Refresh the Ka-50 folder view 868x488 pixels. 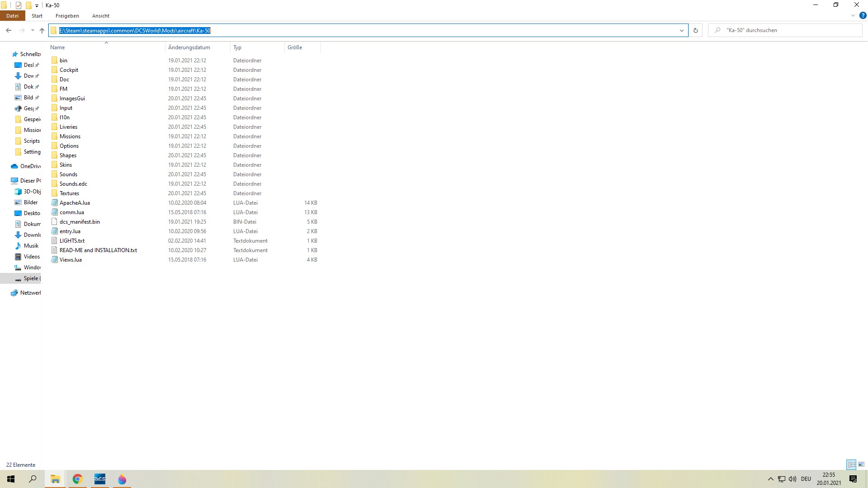click(696, 30)
